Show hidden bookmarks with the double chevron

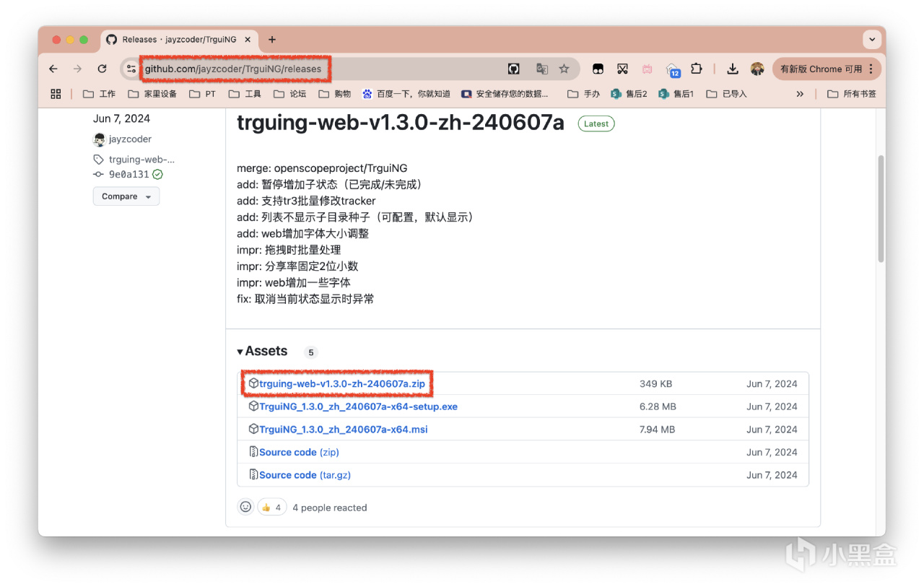pos(800,94)
